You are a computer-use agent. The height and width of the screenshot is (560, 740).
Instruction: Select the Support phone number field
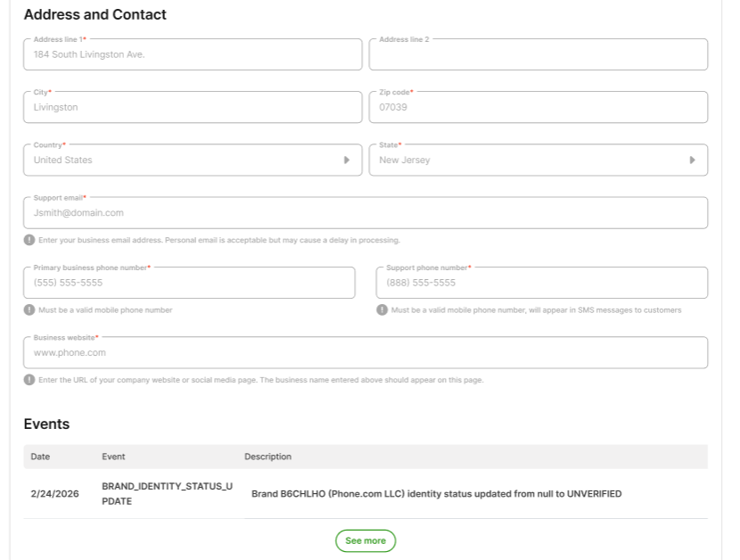(x=541, y=283)
